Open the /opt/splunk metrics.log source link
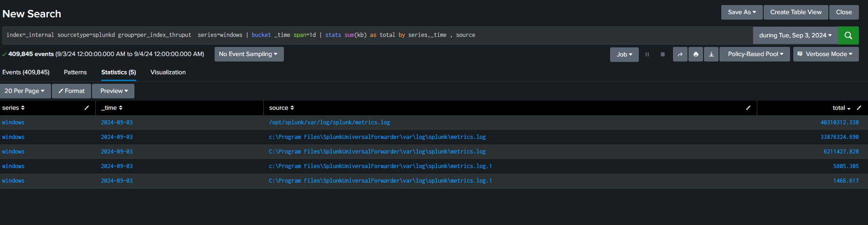The height and width of the screenshot is (225, 868). tap(329, 123)
